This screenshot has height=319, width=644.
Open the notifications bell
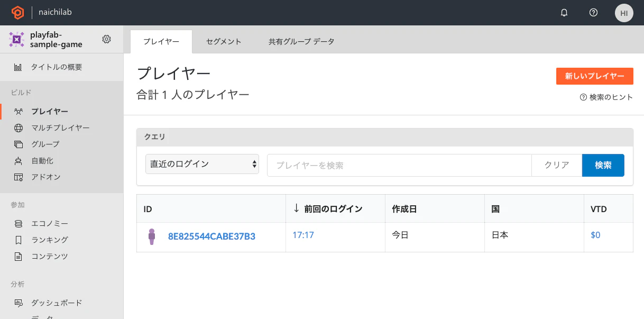pos(564,13)
